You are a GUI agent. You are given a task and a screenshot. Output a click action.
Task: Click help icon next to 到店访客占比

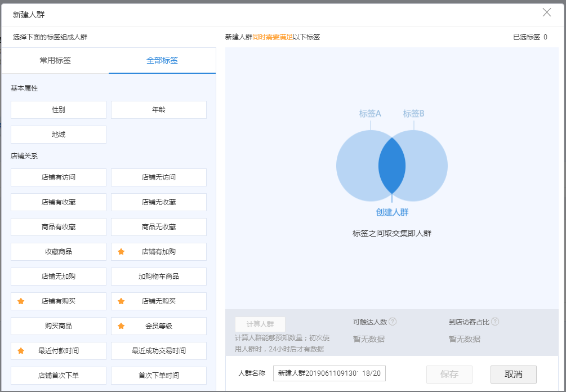pyautogui.click(x=495, y=322)
